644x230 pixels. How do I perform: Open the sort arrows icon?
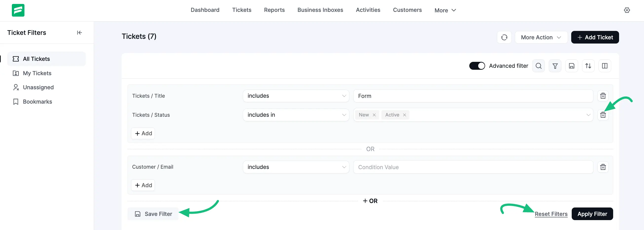point(588,66)
